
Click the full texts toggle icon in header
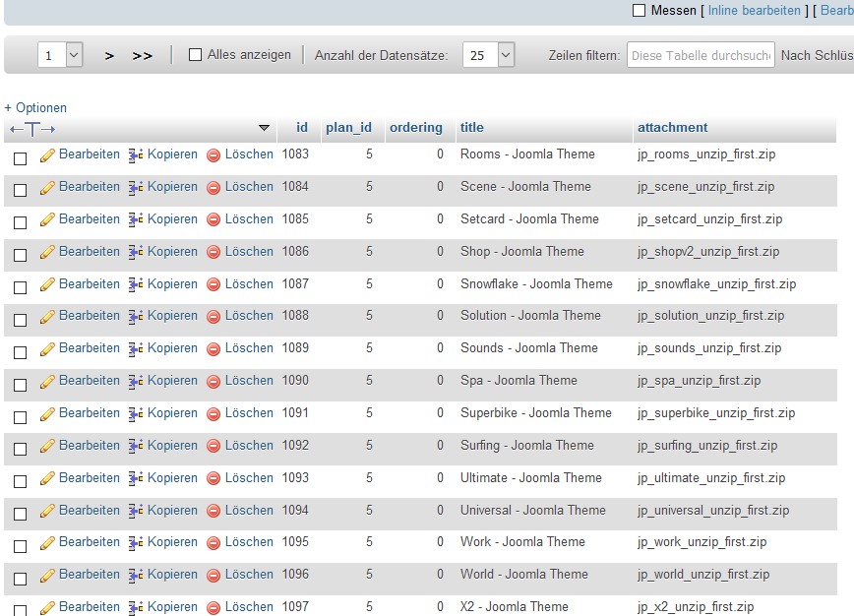(x=32, y=129)
